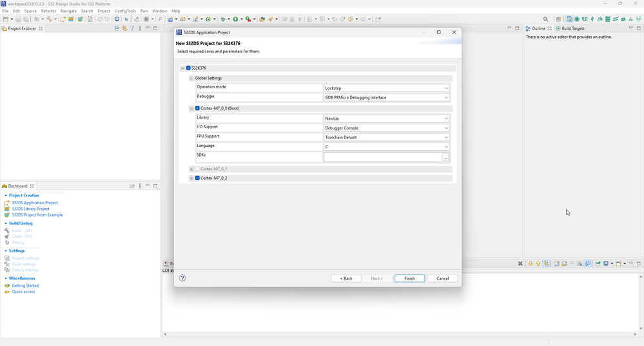The width and height of the screenshot is (644, 346).
Task: Click the Cancel button
Action: click(442, 278)
